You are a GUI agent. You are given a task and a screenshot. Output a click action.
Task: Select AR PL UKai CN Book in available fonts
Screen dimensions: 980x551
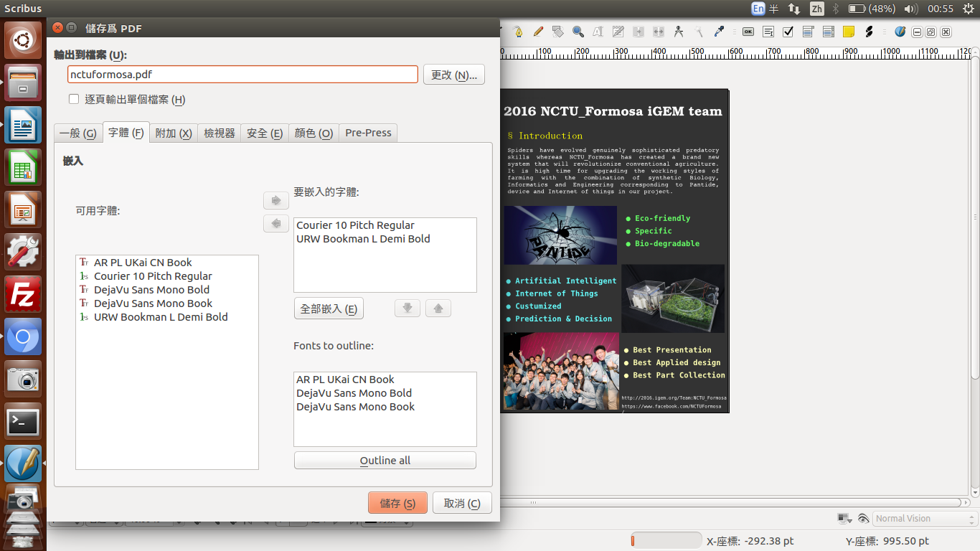tap(143, 263)
